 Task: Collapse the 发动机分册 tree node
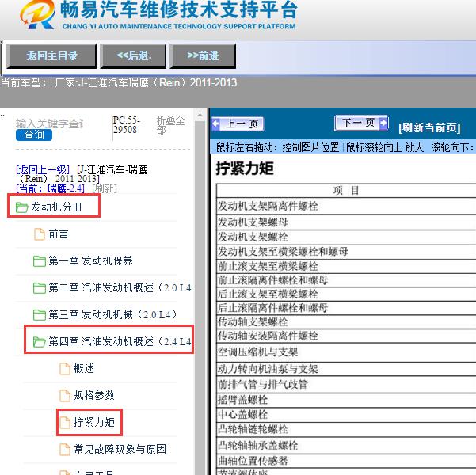[56, 207]
